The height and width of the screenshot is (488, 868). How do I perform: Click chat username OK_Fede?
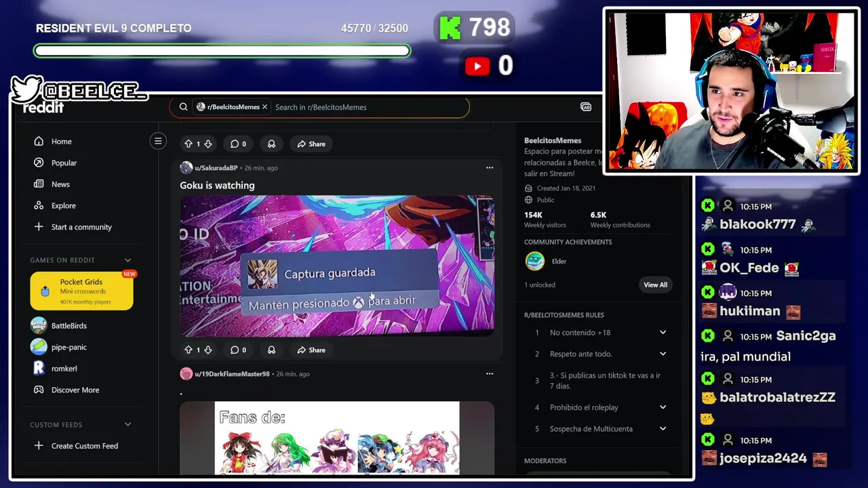coord(749,268)
